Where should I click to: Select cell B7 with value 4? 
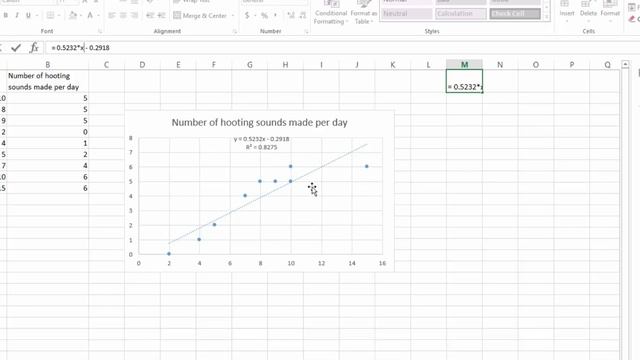coord(47,166)
